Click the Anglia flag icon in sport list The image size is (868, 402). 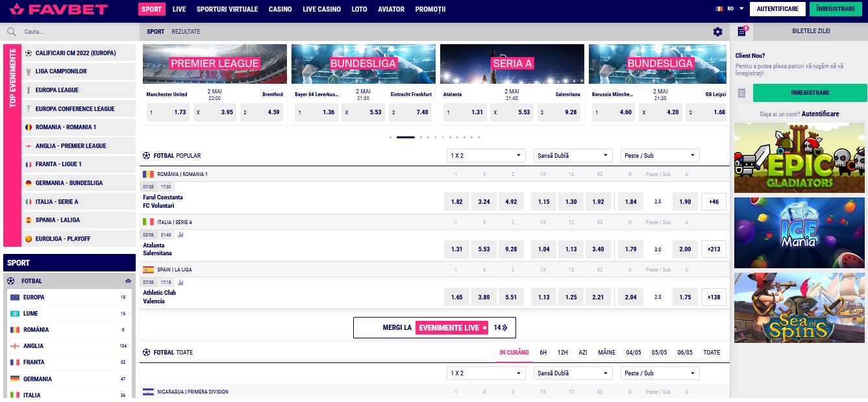tap(15, 346)
